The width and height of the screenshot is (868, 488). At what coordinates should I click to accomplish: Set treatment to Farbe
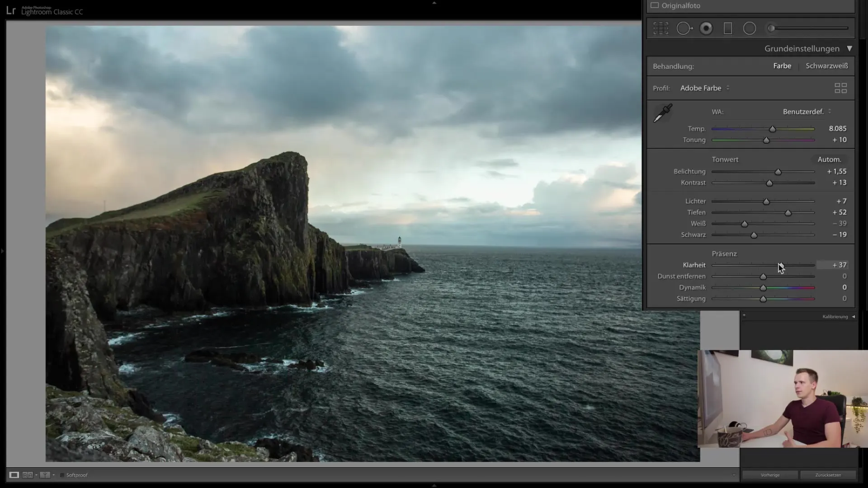[x=782, y=66]
